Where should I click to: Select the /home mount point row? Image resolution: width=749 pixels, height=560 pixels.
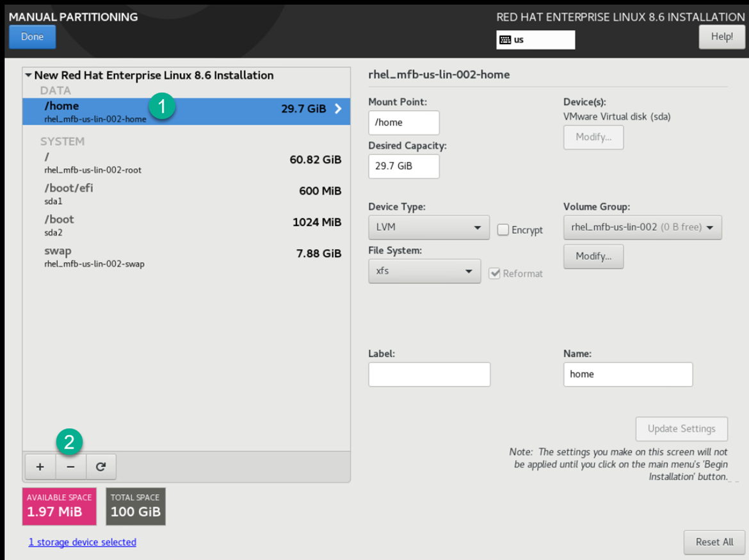(186, 112)
